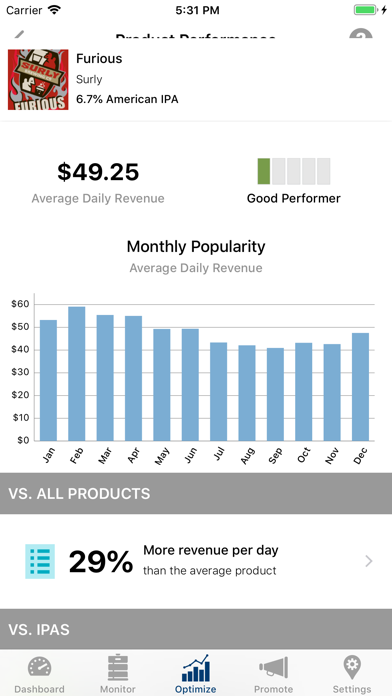This screenshot has height=696, width=392.
Task: Select the September bar in chart
Action: (275, 394)
